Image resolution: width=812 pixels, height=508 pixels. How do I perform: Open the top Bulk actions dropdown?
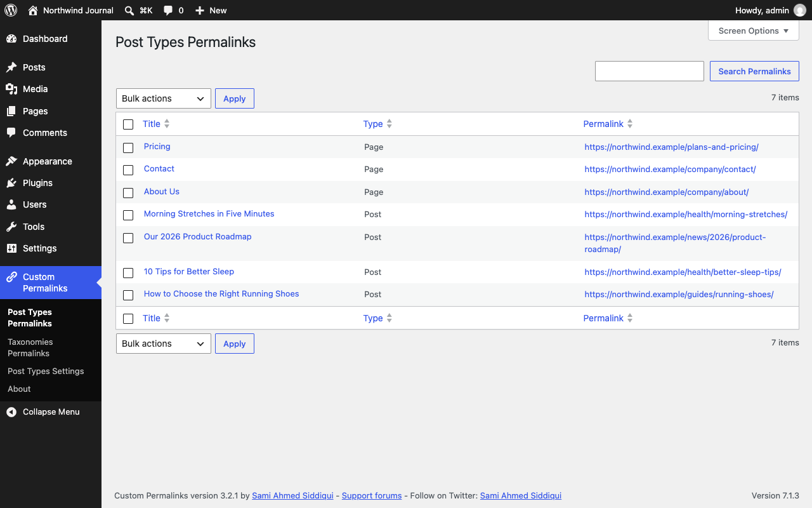click(164, 98)
